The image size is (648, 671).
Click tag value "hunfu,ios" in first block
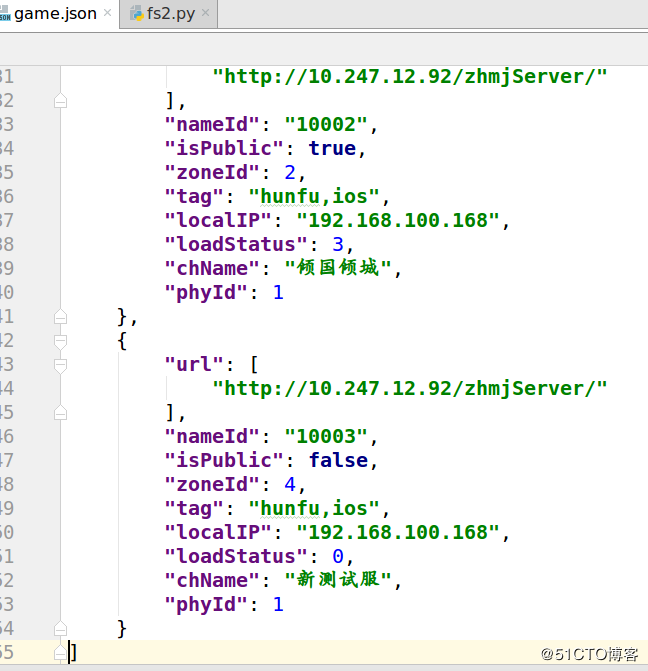314,196
